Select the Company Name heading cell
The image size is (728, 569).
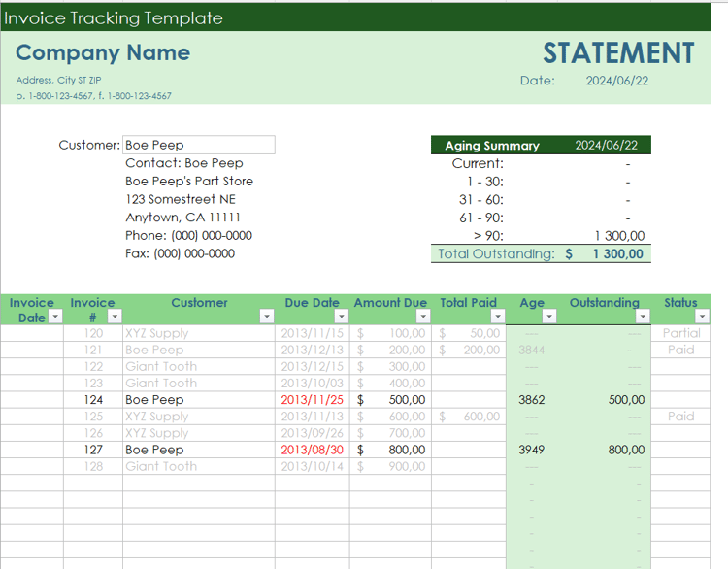pyautogui.click(x=103, y=52)
